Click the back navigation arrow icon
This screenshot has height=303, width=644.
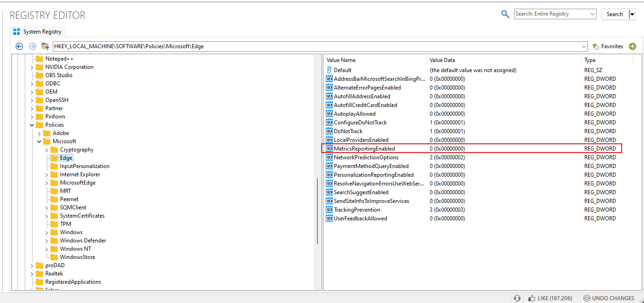19,46
